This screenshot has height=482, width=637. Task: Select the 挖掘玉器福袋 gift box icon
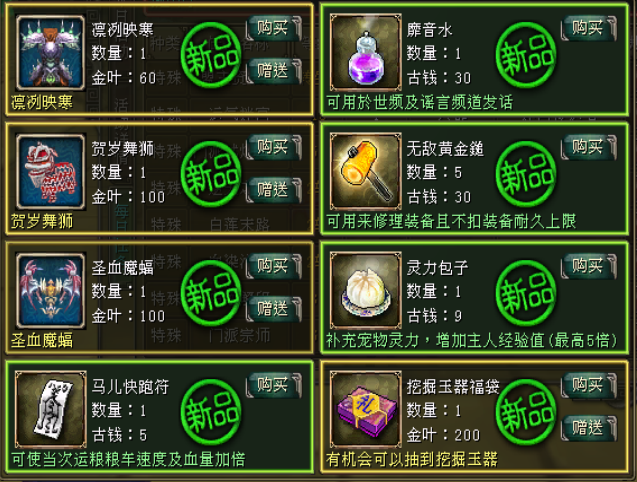pyautogui.click(x=366, y=409)
